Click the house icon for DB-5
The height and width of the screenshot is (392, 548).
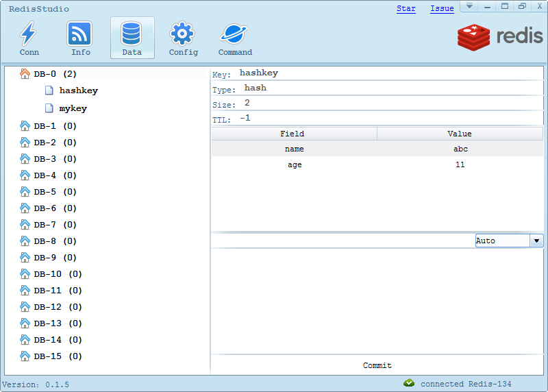pos(25,192)
